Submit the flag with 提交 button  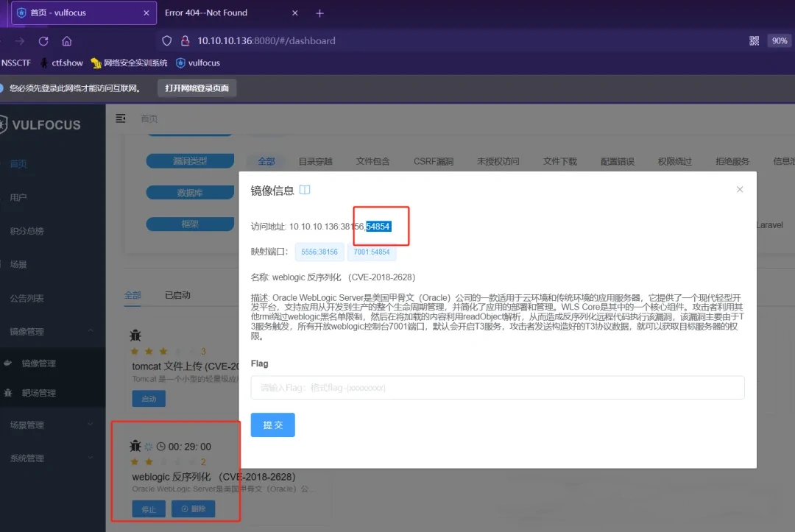(x=273, y=425)
